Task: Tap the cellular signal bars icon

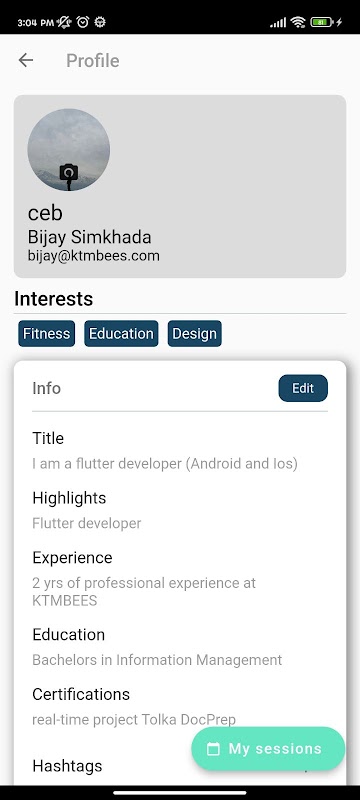Action: [278, 22]
